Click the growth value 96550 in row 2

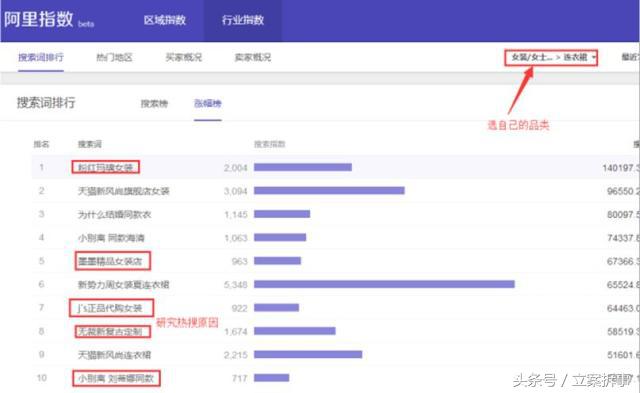(x=623, y=191)
